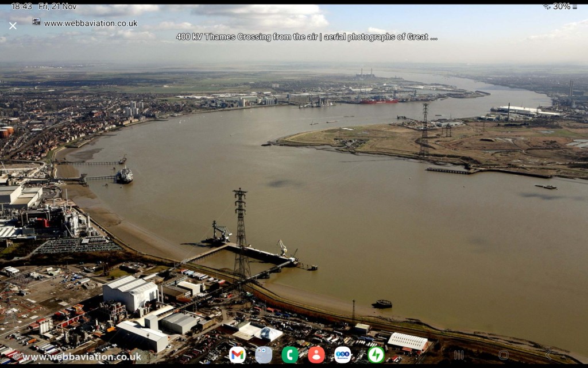
Task: Open the app folder icon beside Gmail
Action: [x=264, y=355]
